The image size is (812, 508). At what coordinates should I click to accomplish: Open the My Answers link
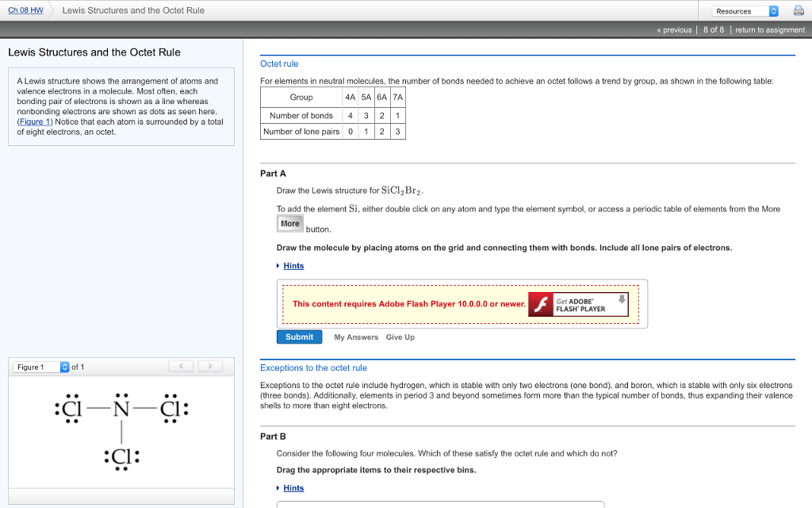[x=356, y=337]
